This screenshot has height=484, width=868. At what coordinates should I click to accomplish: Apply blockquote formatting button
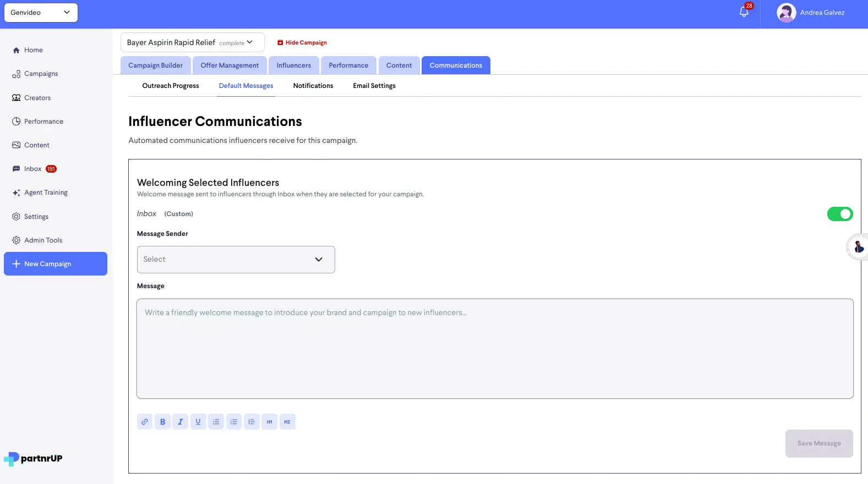tap(252, 422)
